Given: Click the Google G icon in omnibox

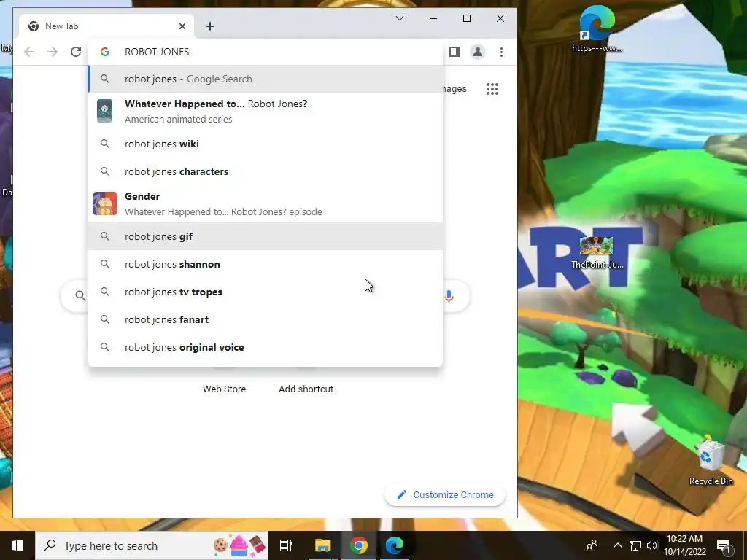Looking at the screenshot, I should click(105, 52).
